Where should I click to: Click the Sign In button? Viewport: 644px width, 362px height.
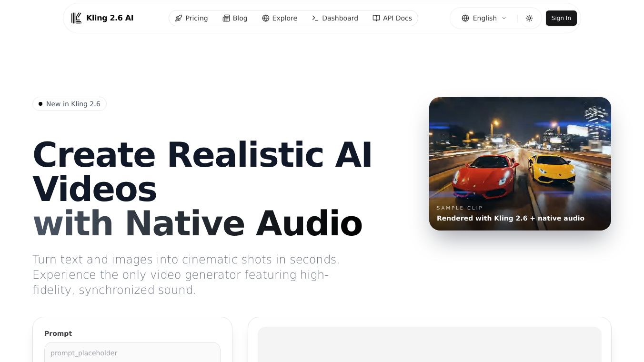tap(561, 18)
